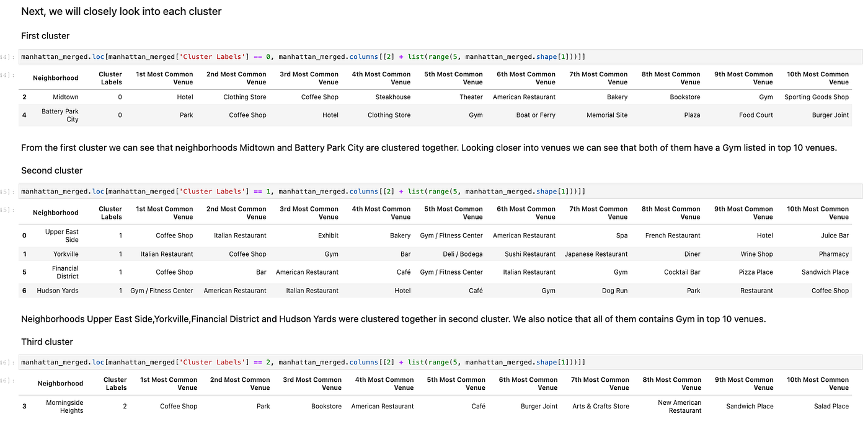
Task: Click the Japanese Restaurant cell
Action: [x=596, y=254]
